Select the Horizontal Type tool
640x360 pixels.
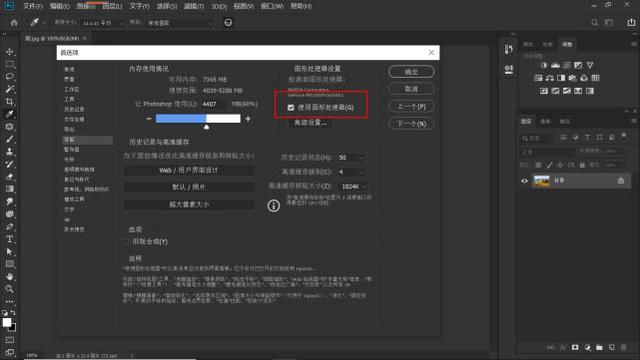tap(9, 239)
